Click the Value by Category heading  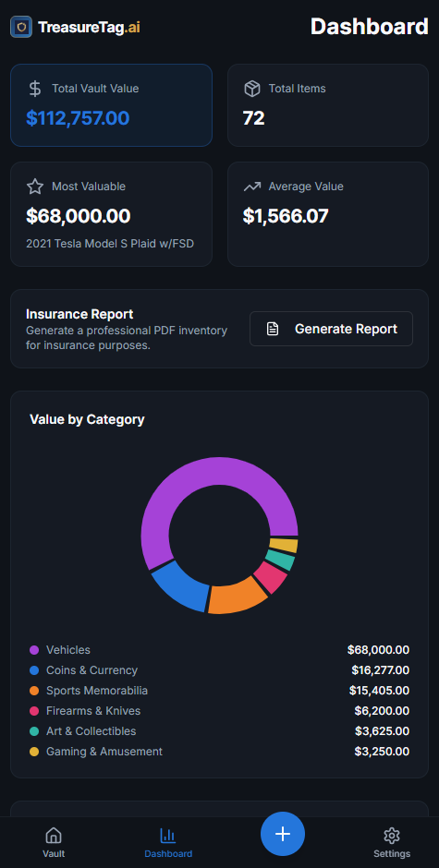click(x=87, y=419)
